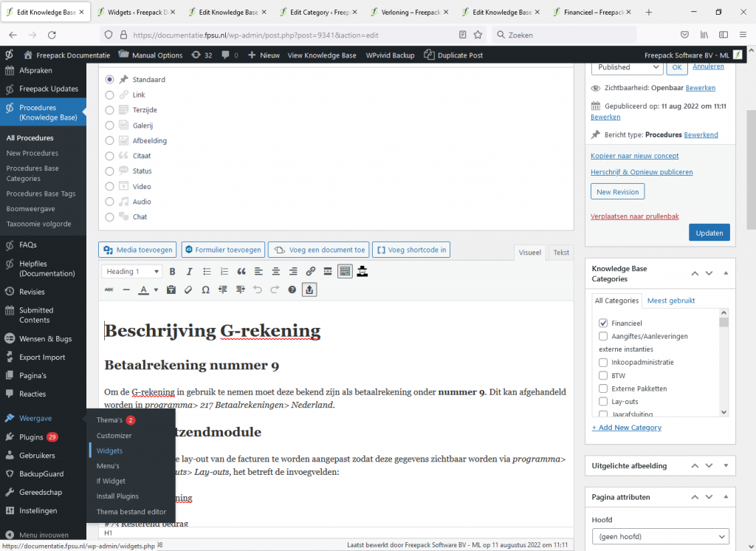Insert a horizontal line
Screen dimensions: 756x551
tap(126, 290)
